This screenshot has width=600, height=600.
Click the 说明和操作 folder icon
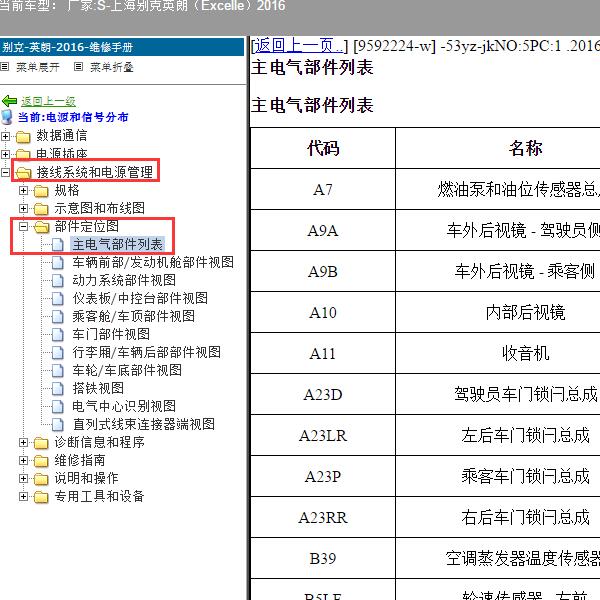coord(41,479)
